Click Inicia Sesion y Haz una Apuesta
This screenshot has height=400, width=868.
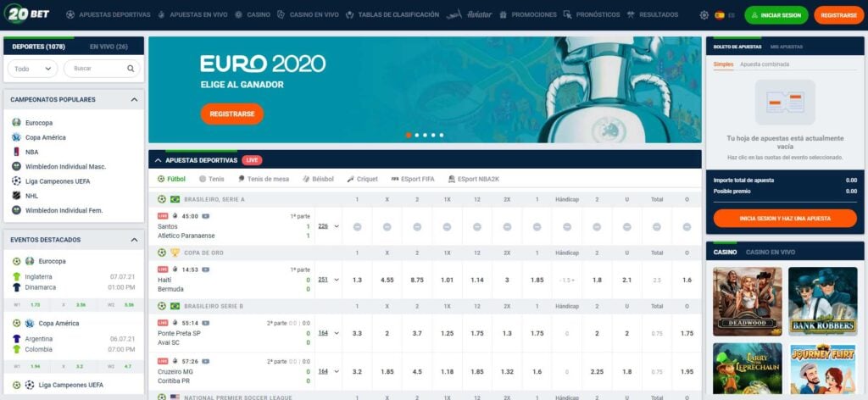785,219
